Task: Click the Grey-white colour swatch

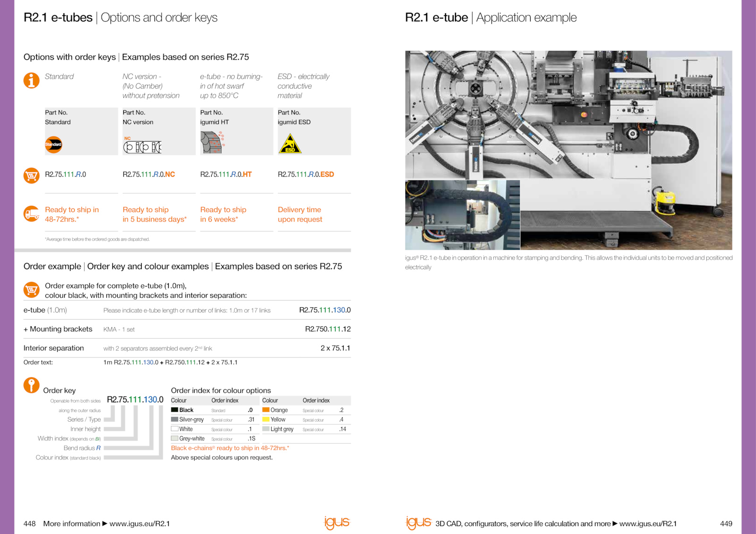Action: click(x=174, y=438)
